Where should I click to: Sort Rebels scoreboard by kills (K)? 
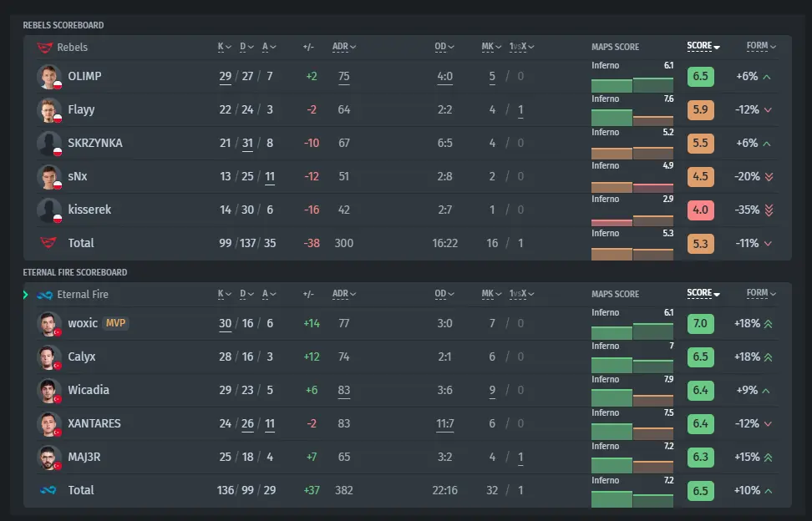[x=224, y=47]
